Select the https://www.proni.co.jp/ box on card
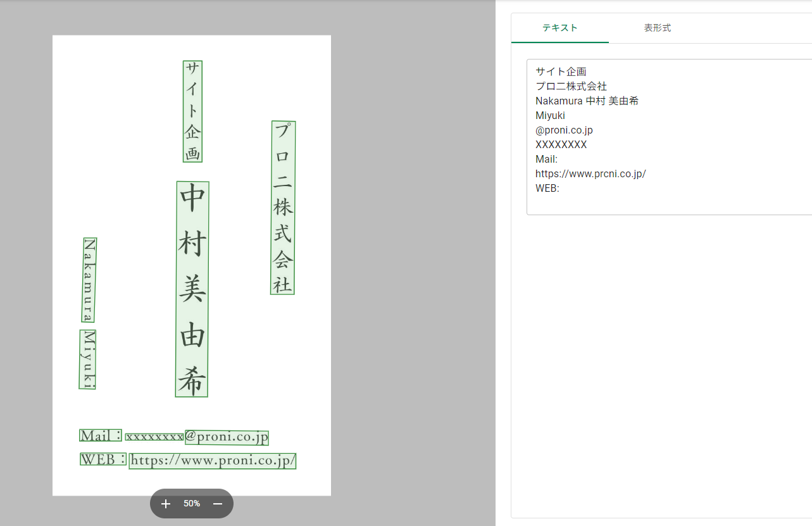Image resolution: width=812 pixels, height=526 pixels. click(213, 461)
